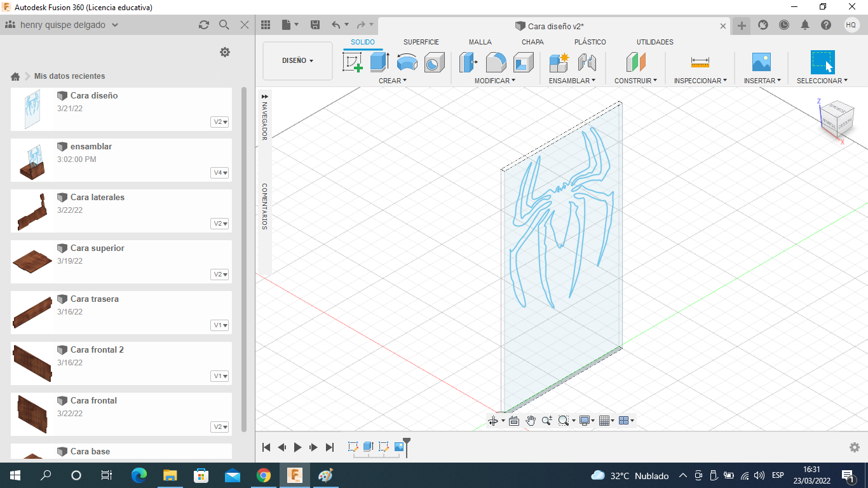Redo the last undone action
The width and height of the screenshot is (868, 488).
click(361, 25)
